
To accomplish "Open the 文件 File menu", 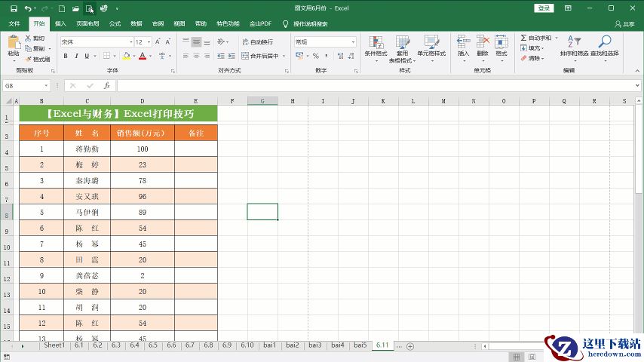I will click(14, 24).
